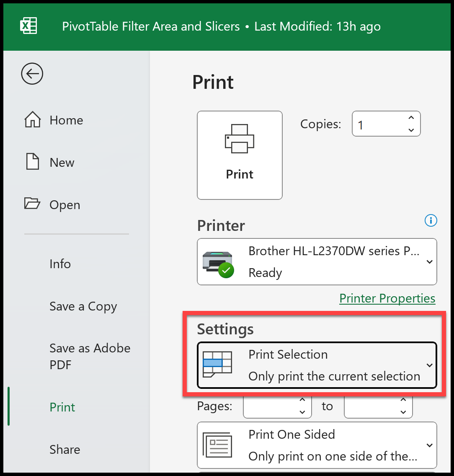Click the back arrow to exit Print view
Screen dimensions: 454x476
[32, 74]
